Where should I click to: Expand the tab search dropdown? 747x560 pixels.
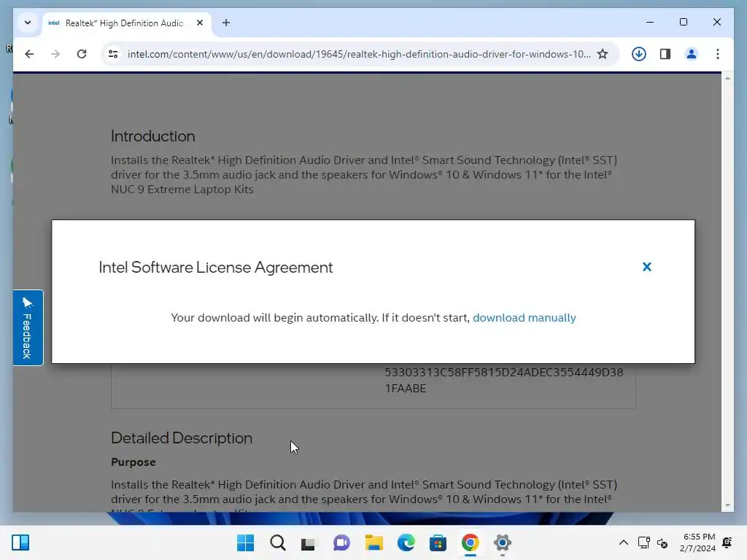pyautogui.click(x=28, y=23)
